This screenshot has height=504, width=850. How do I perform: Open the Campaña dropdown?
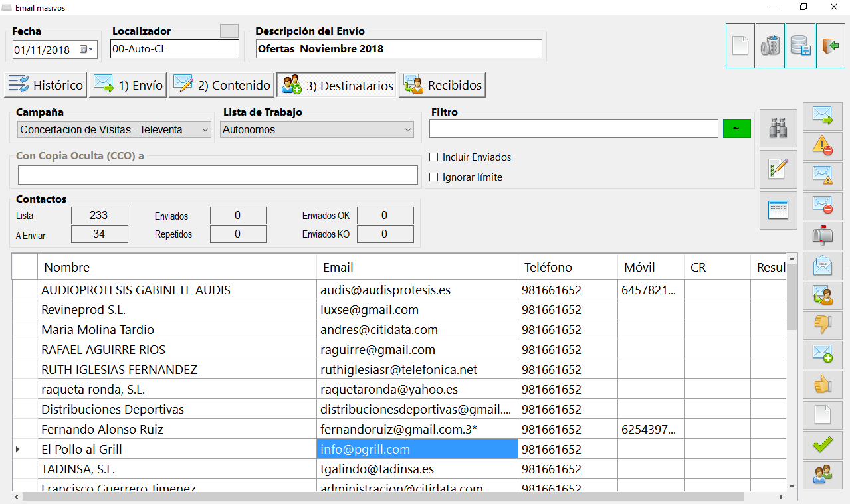point(114,130)
